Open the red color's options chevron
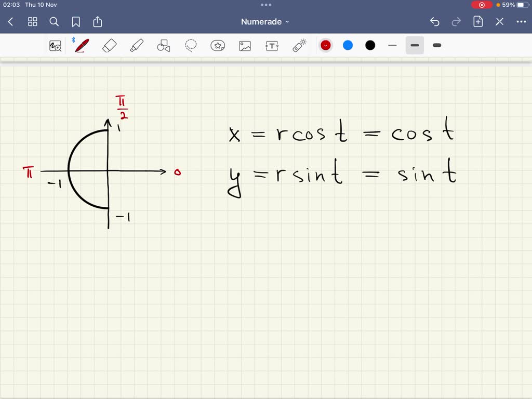The height and width of the screenshot is (399, 532). (x=325, y=45)
